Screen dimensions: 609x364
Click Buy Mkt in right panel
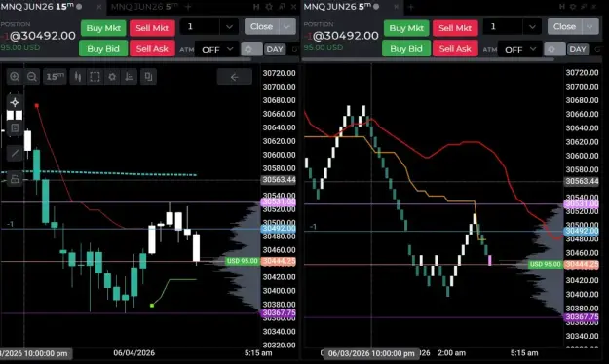pos(406,28)
